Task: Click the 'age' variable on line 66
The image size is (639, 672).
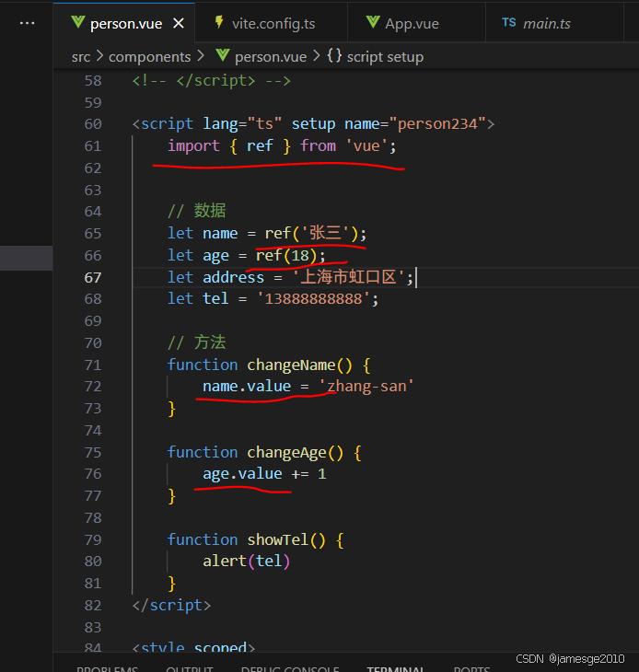Action: 215,256
